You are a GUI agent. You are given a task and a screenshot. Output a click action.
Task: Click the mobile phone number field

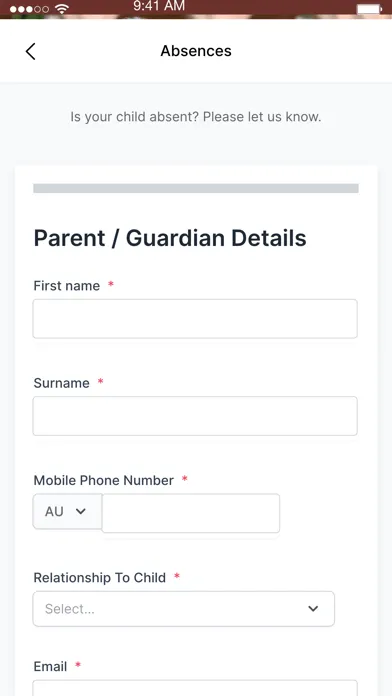[x=191, y=513]
